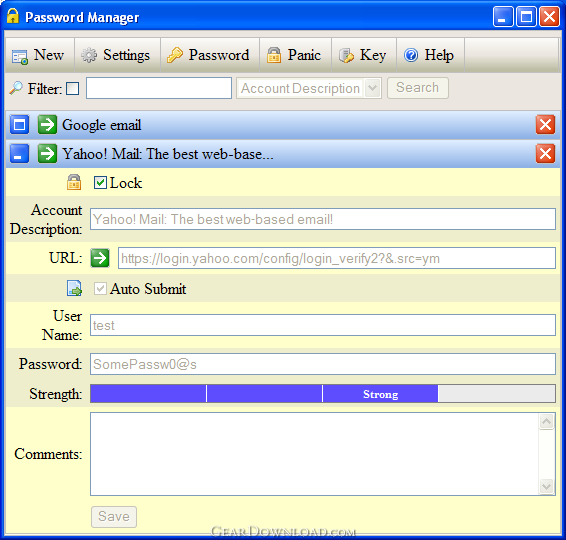Viewport: 566px width, 540px height.
Task: Open Settings from the toolbar
Action: point(117,55)
